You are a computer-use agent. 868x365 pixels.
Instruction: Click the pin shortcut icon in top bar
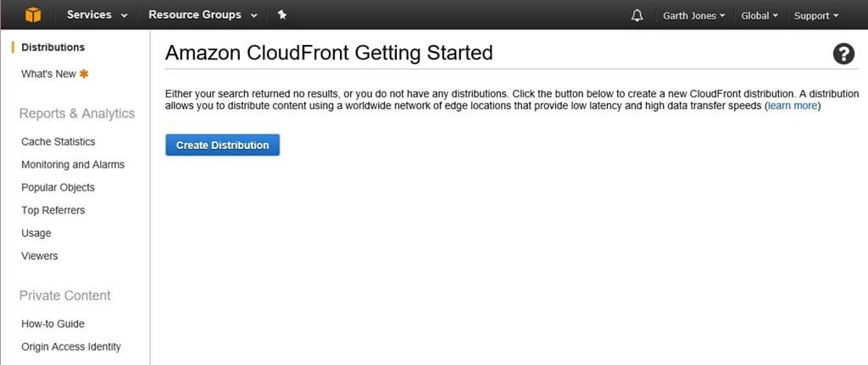click(282, 15)
